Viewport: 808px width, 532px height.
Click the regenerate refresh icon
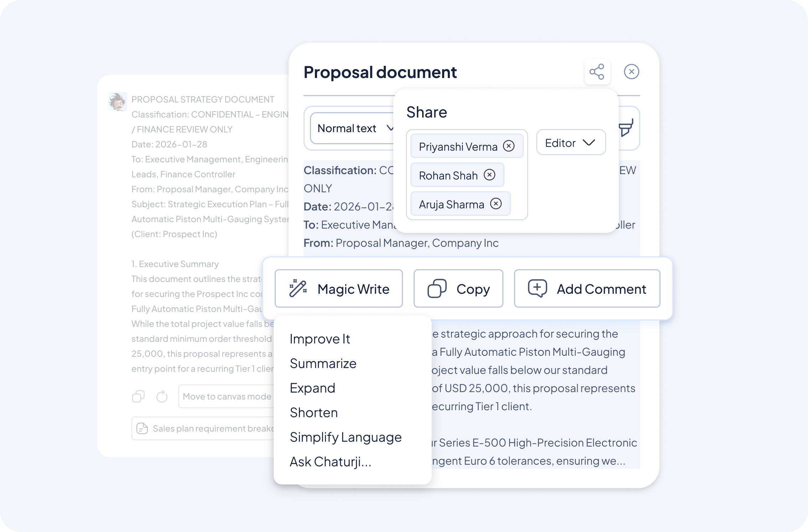(x=162, y=396)
